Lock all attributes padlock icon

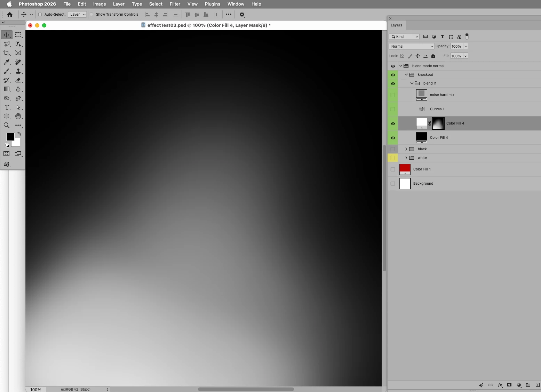click(433, 56)
